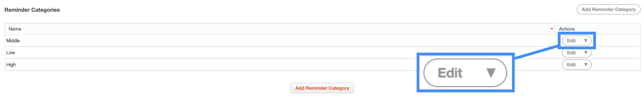Screen dimensions: 644x97
Task: Click the top-right Add Reminder Category button
Action: point(608,9)
